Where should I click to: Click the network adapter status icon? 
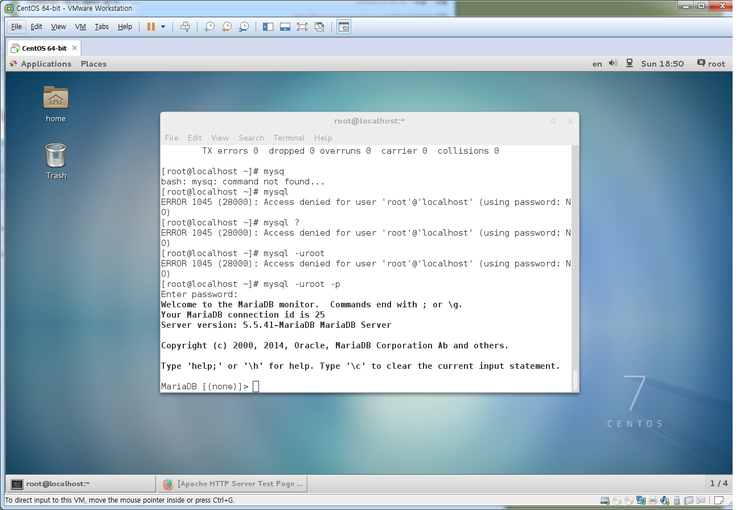pyautogui.click(x=641, y=501)
